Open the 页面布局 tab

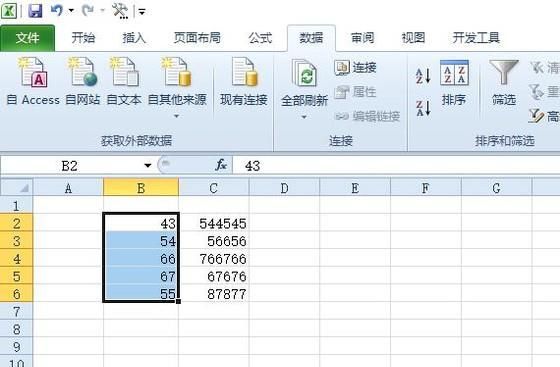click(x=197, y=37)
